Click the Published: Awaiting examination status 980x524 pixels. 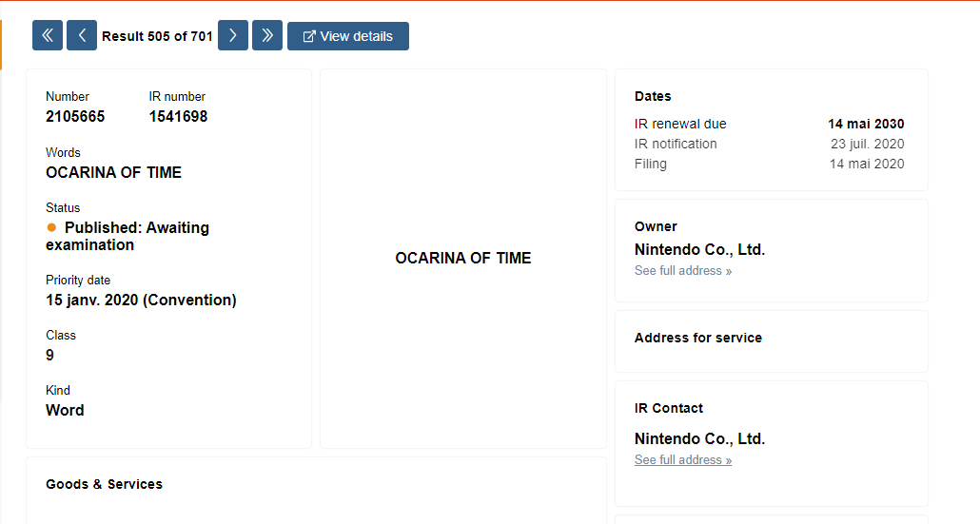coord(127,236)
